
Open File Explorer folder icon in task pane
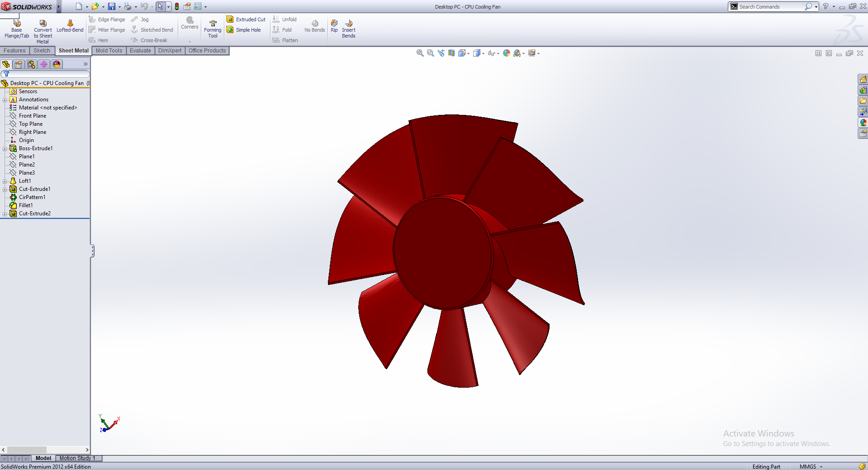[863, 101]
